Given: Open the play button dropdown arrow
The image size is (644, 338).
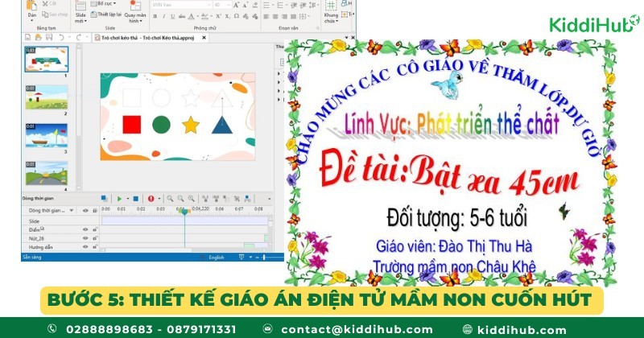Looking at the screenshot, I should point(127,199).
